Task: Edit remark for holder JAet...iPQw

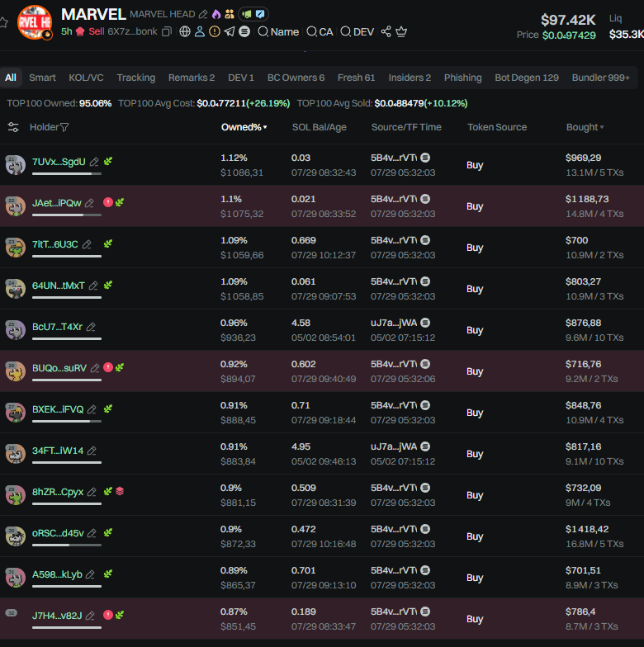Action: (x=89, y=203)
